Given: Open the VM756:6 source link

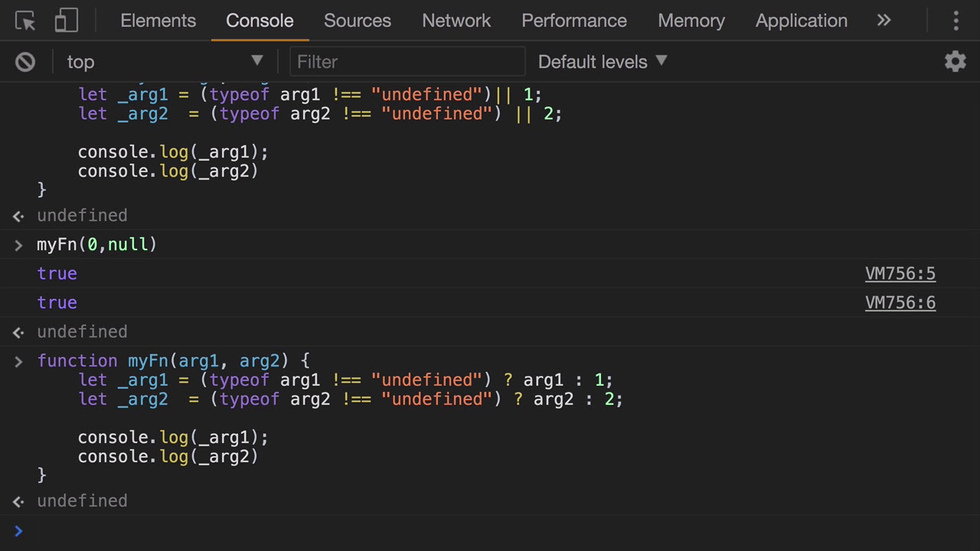Looking at the screenshot, I should pyautogui.click(x=900, y=303).
